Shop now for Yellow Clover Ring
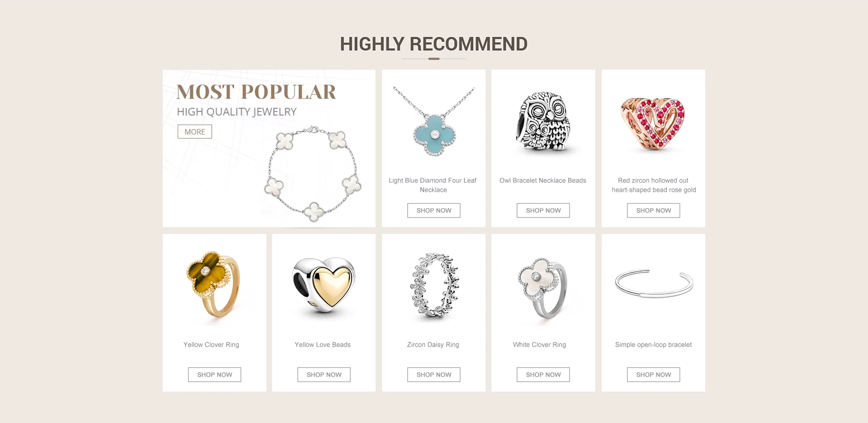The height and width of the screenshot is (423, 868). point(214,375)
